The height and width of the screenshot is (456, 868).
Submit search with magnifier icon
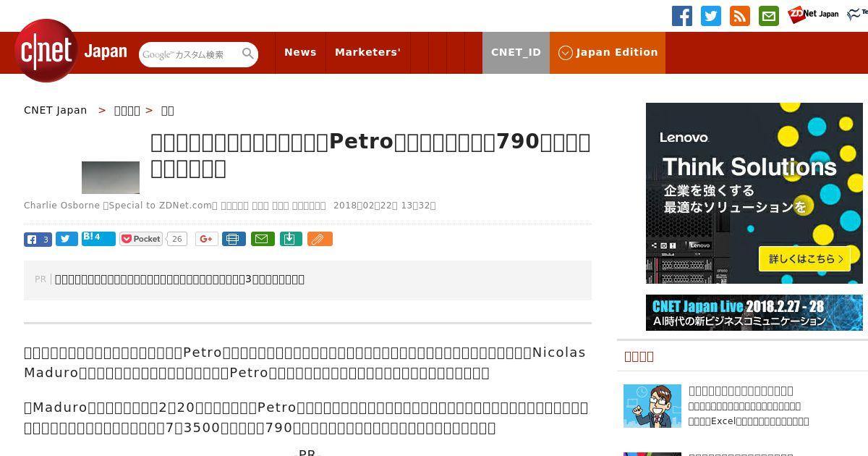(x=248, y=54)
